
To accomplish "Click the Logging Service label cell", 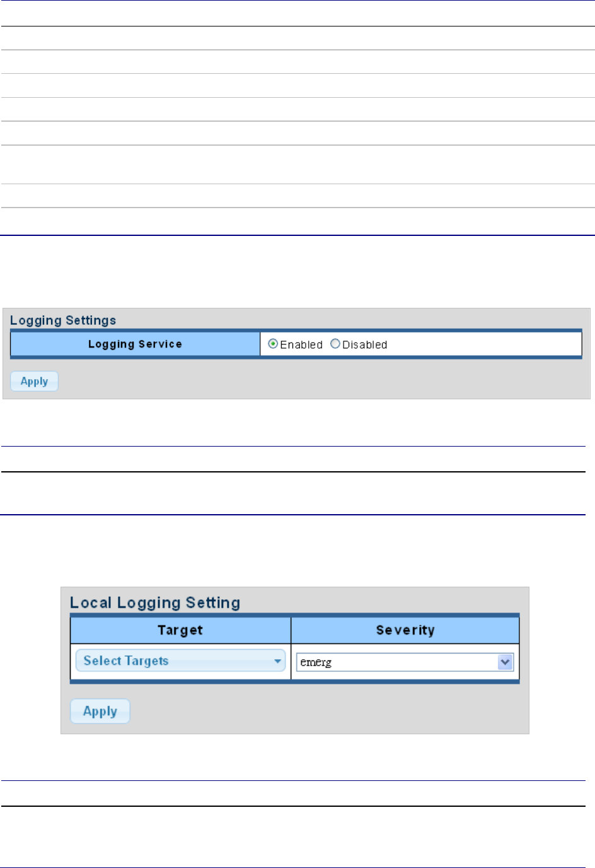I will click(x=136, y=344).
